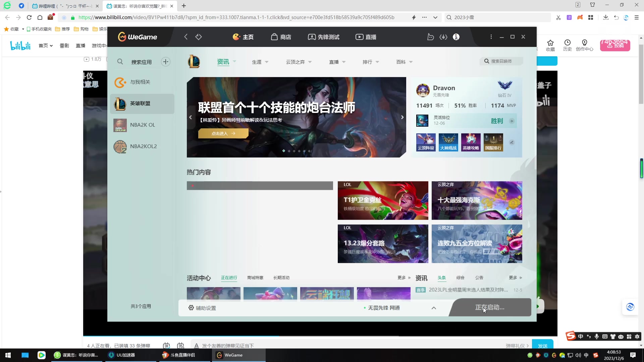Open the 连败九五全方位解读 article thumbnail
This screenshot has height=362, width=644.
pyautogui.click(x=477, y=244)
